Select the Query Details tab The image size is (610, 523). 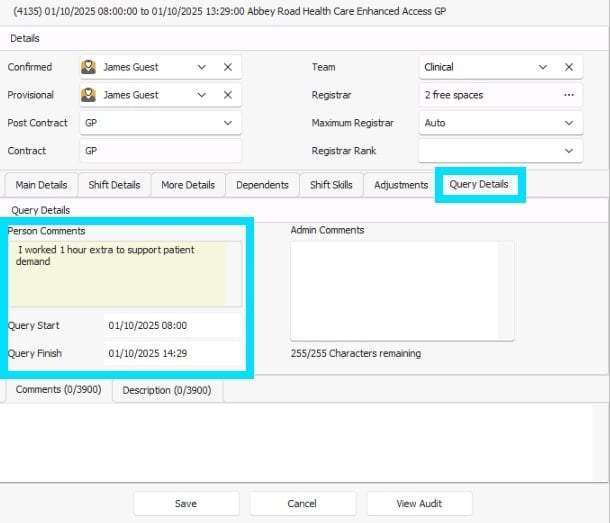(x=479, y=184)
